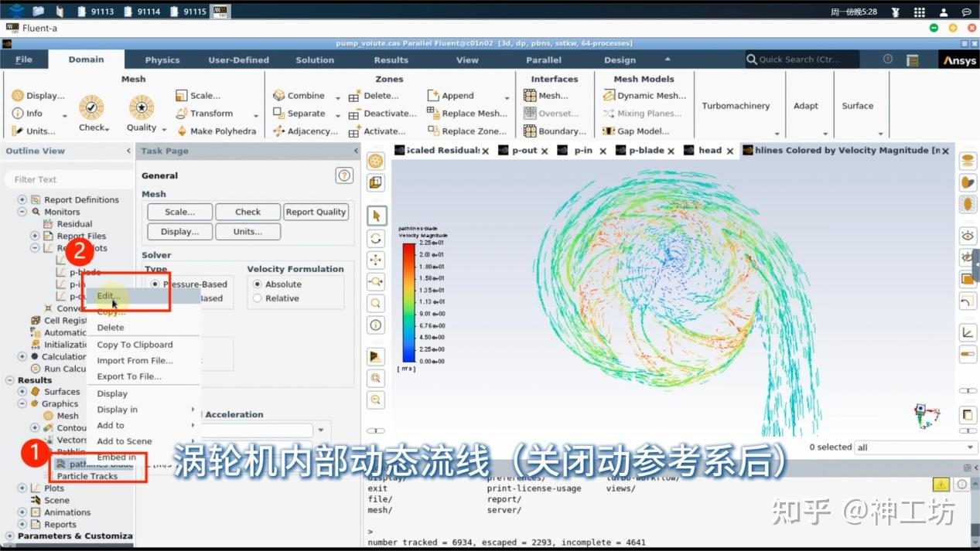Click the Scale mesh ribbon icon
This screenshot has width=980, height=551.
(182, 96)
